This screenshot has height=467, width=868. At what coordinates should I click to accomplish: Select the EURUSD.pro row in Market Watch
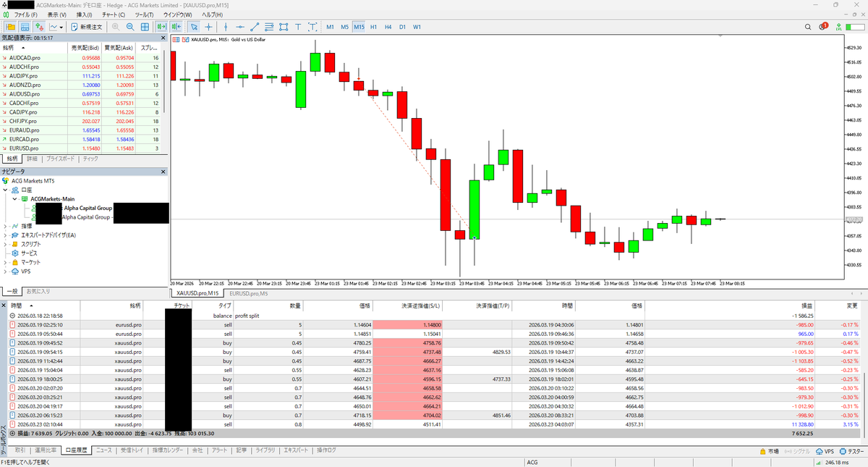click(83, 148)
